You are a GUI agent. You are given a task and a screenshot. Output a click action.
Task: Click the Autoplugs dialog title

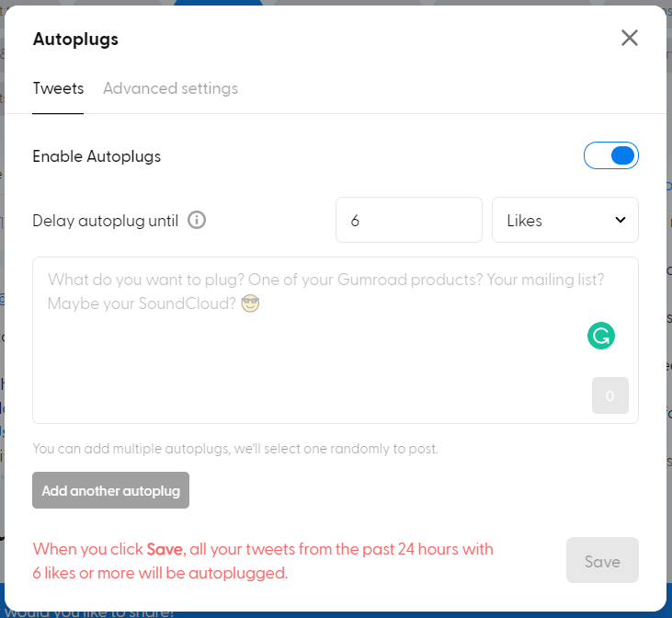pyautogui.click(x=75, y=39)
